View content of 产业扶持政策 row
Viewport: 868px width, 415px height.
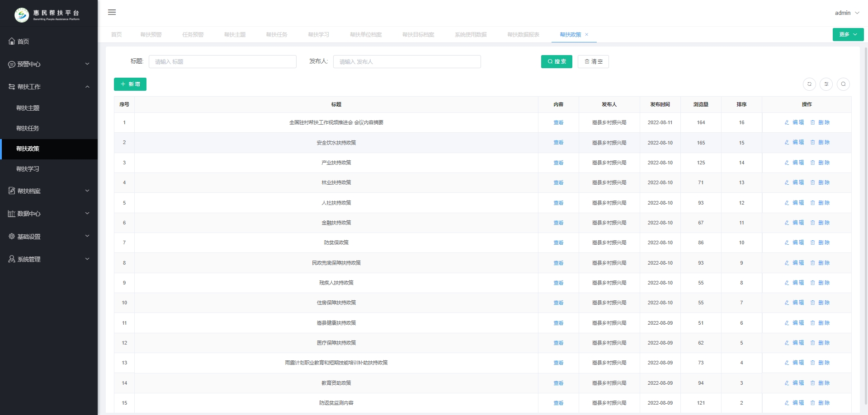558,163
